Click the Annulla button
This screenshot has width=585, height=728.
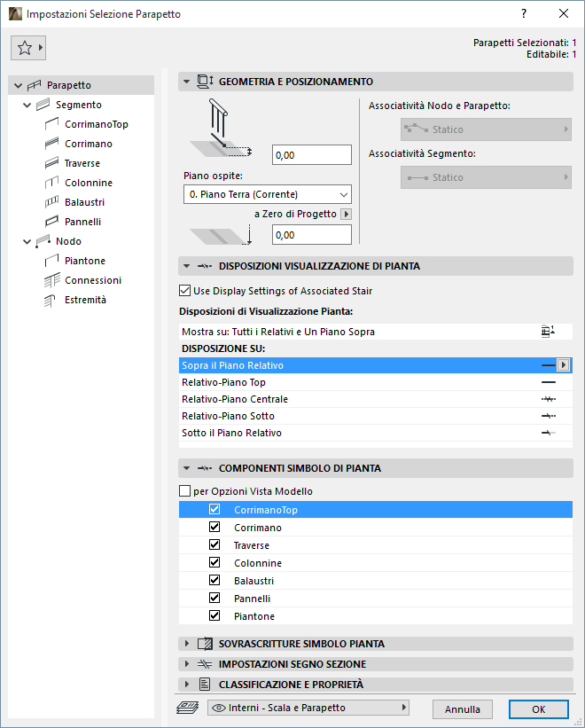(463, 709)
